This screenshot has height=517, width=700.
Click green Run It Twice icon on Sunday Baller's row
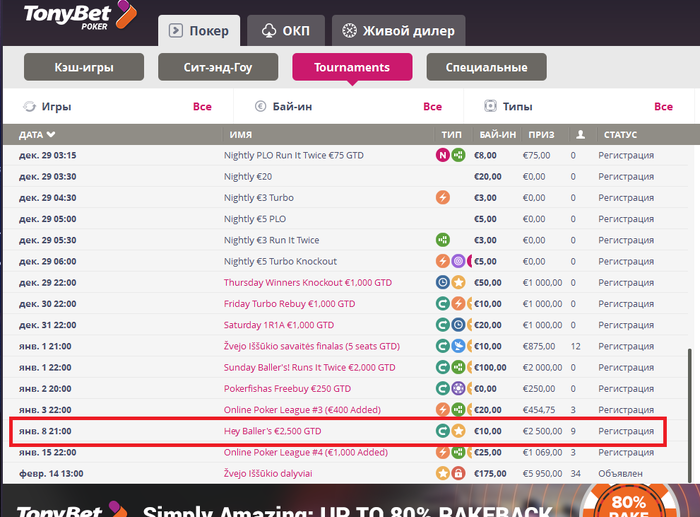coord(458,367)
